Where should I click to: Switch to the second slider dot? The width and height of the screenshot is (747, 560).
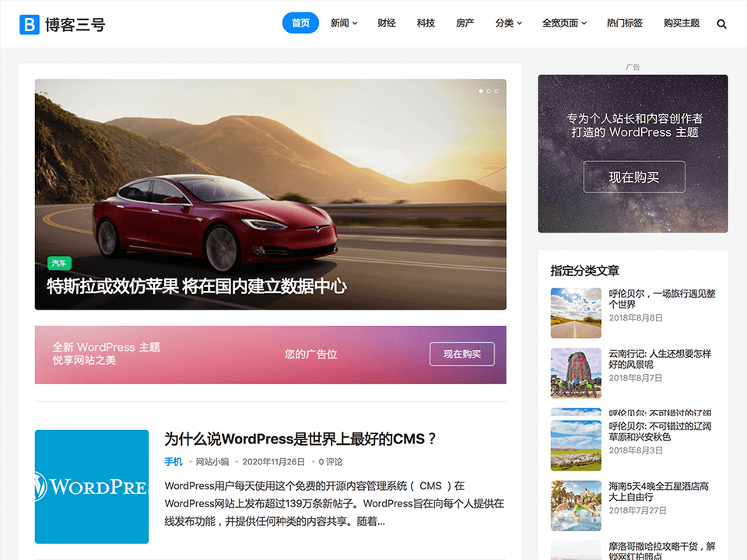[489, 91]
